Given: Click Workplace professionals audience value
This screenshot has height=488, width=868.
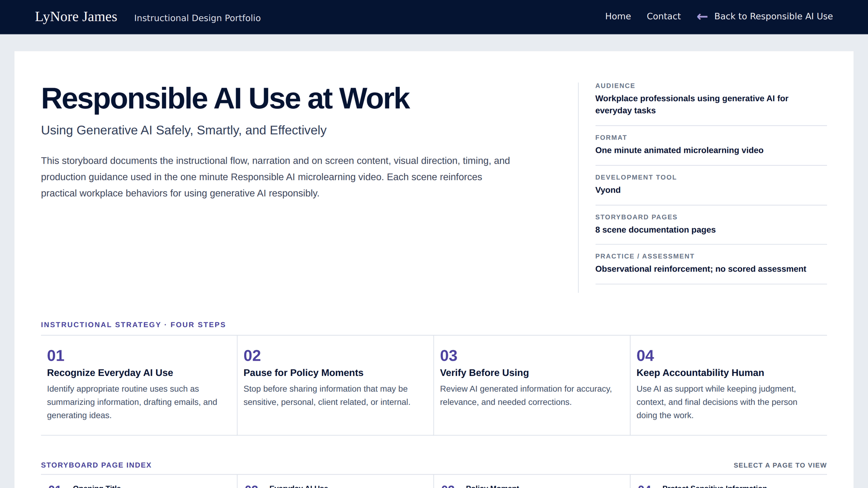Looking at the screenshot, I should point(692,104).
